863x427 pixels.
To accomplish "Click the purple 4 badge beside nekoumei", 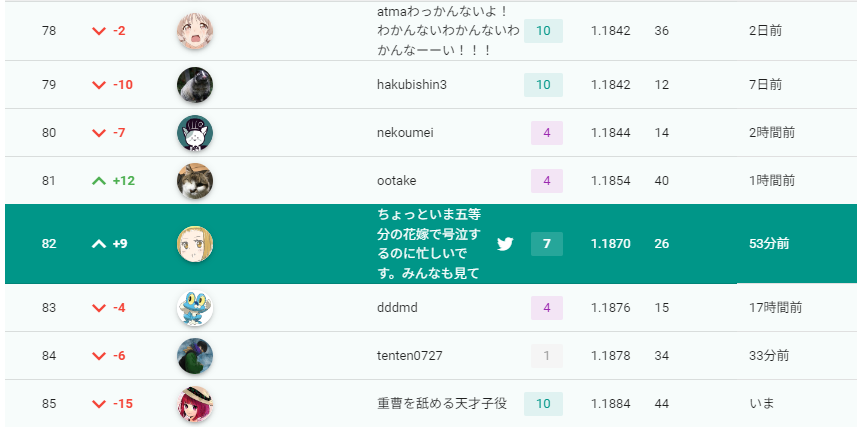I will (547, 133).
